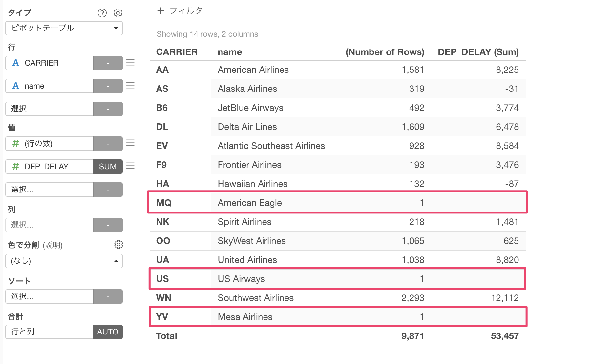592x364 pixels.
Task: Select a column in empty 行 選択 field
Action: tap(50, 109)
